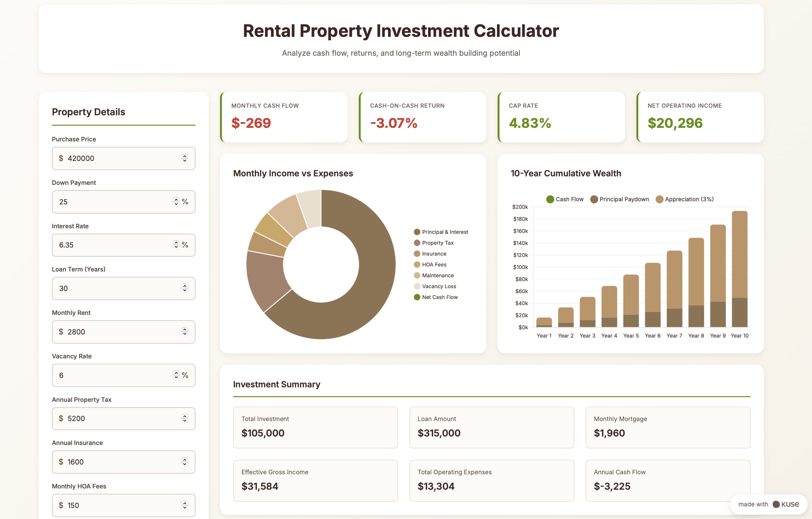The image size is (812, 519).
Task: Toggle Net Cash Flow legend entry
Action: 436,297
